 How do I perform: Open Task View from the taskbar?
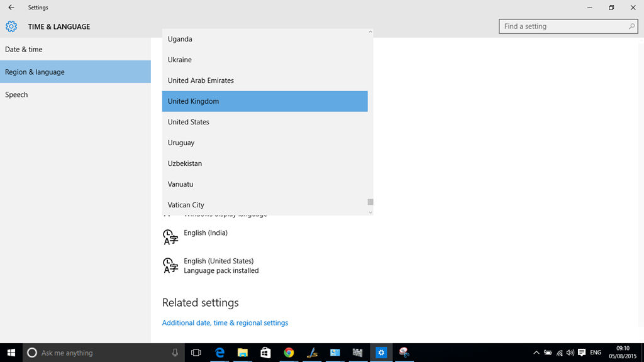(x=196, y=353)
